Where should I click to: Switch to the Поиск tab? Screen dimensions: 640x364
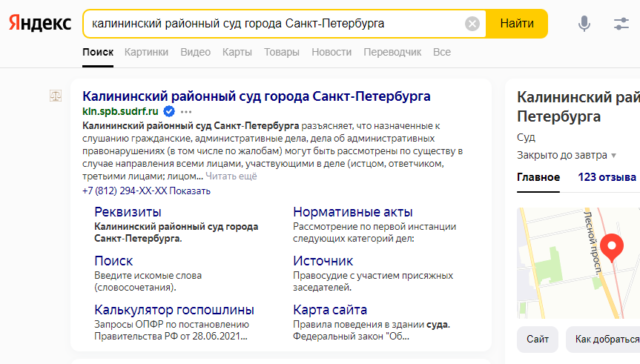(x=98, y=52)
